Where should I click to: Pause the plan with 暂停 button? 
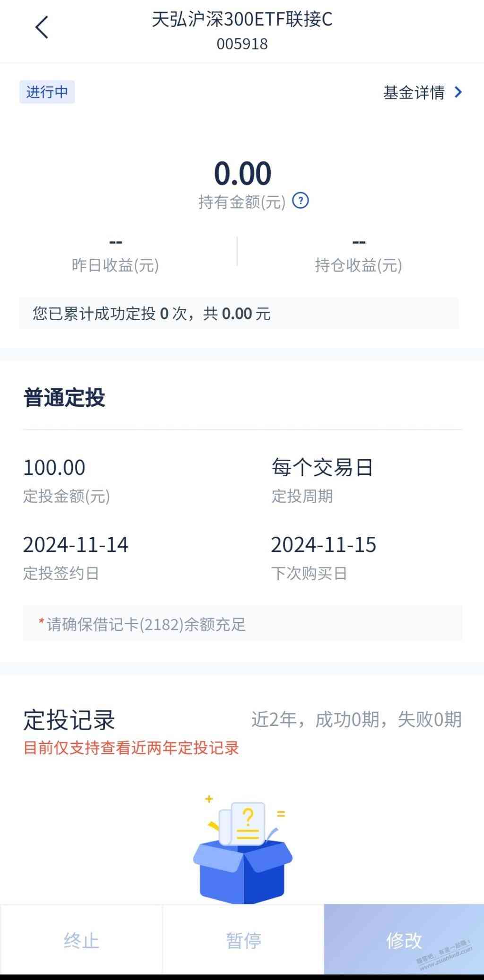click(243, 940)
